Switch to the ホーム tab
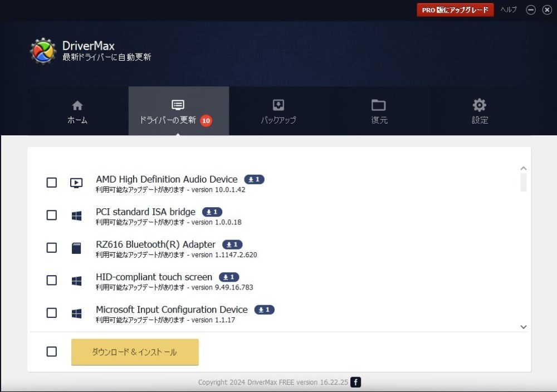This screenshot has width=557, height=392. click(77, 111)
